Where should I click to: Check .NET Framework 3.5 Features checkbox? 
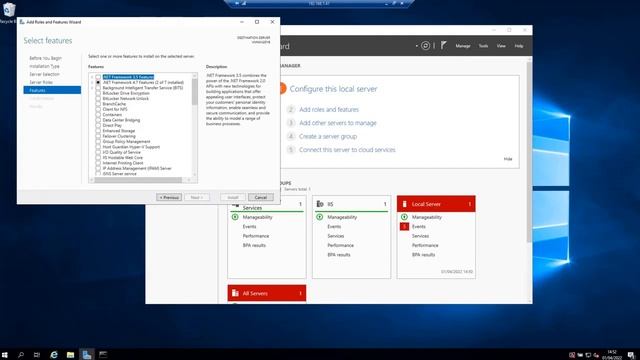tap(98, 77)
